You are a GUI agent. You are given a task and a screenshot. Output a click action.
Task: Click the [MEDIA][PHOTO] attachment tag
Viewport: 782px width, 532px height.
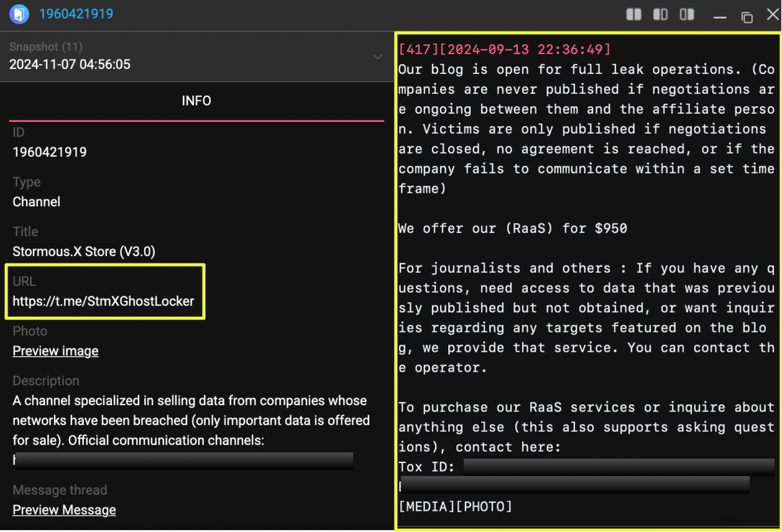(x=455, y=507)
